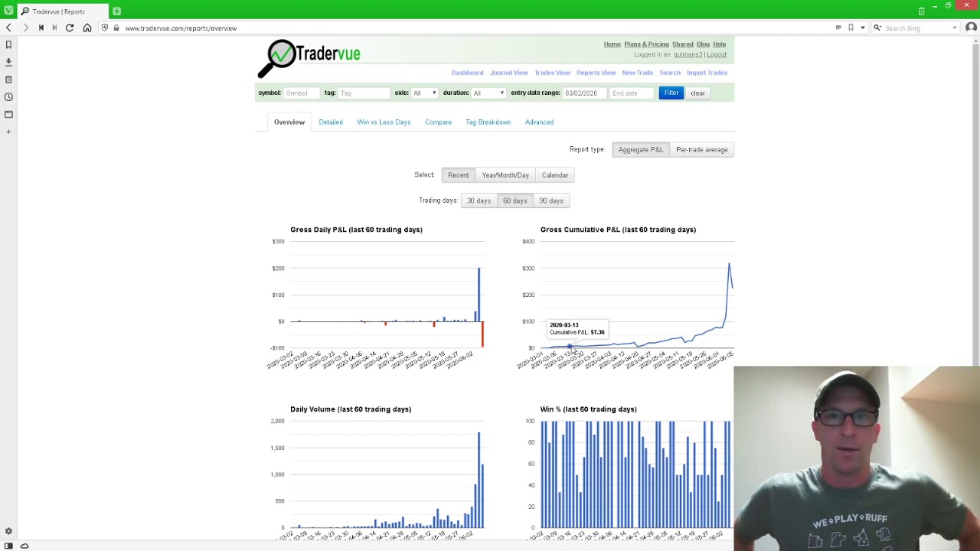Expand the address bar bookmark dropdown arrow

(863, 28)
